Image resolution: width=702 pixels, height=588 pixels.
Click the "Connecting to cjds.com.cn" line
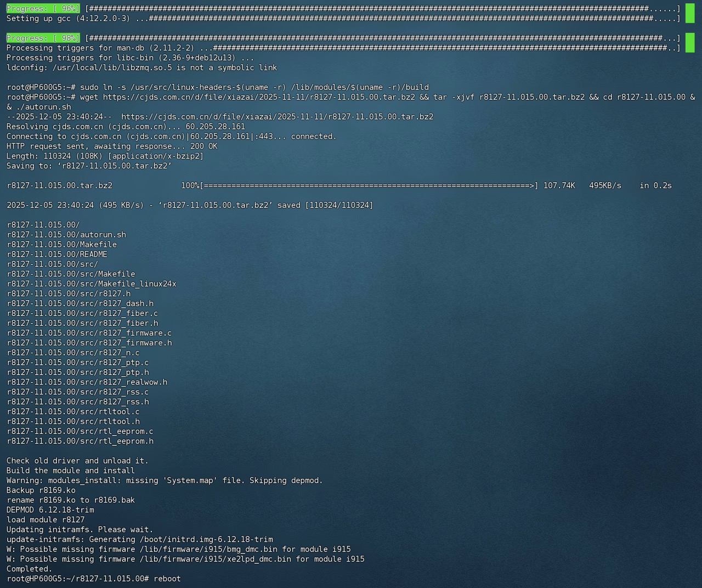coord(172,137)
